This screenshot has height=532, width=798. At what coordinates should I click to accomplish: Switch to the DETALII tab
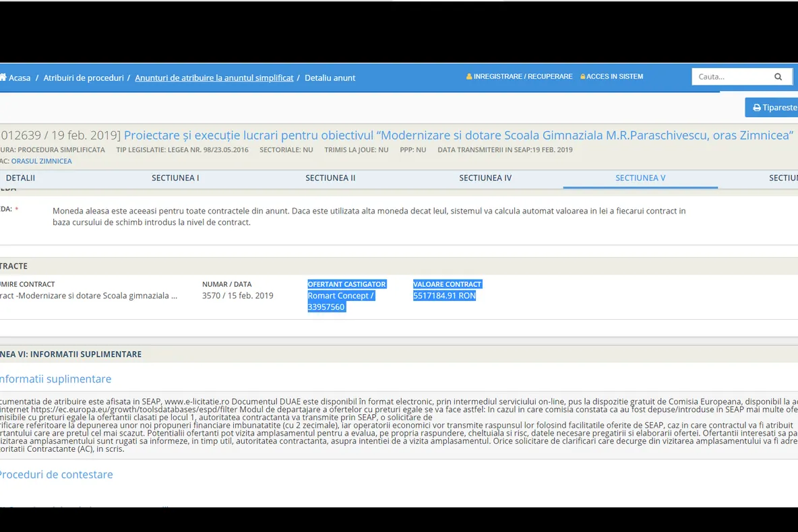coord(20,178)
